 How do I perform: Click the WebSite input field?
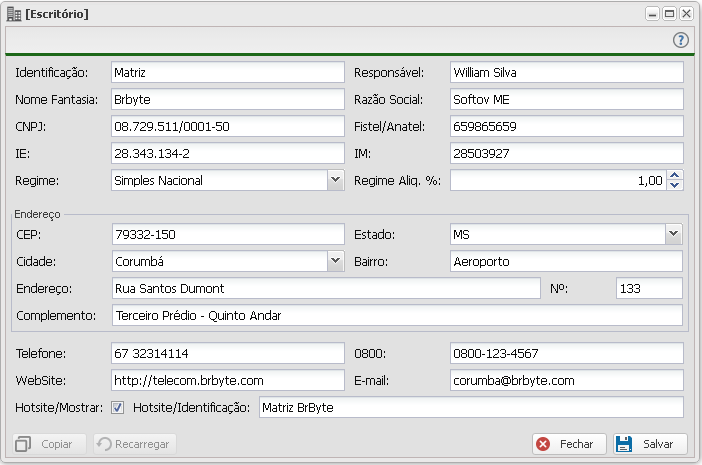[227, 381]
